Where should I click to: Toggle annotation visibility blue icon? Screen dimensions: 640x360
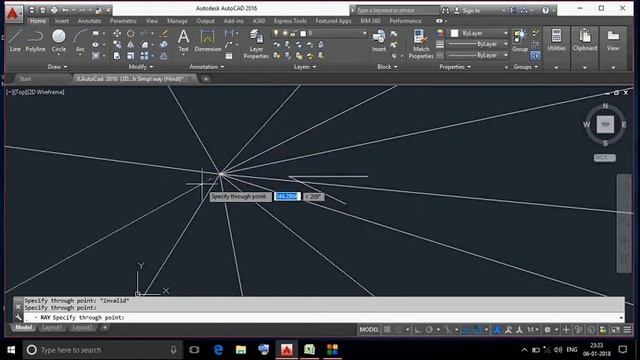(497, 329)
